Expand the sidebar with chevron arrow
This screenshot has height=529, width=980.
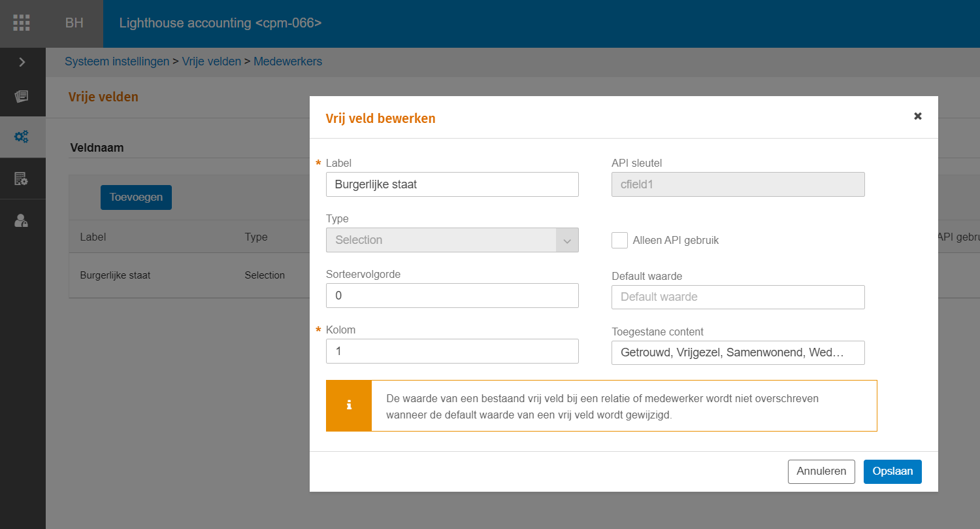[x=22, y=62]
